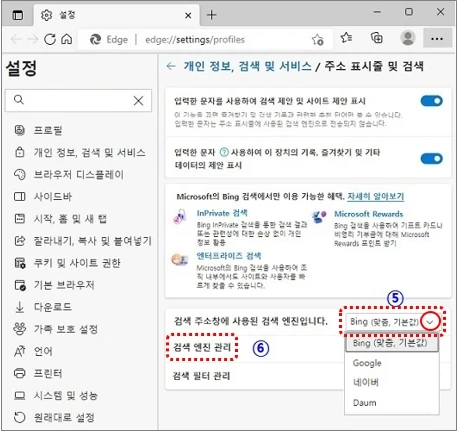This screenshot has height=431, width=457.
Task: Select Google in the dropdown list
Action: [392, 363]
